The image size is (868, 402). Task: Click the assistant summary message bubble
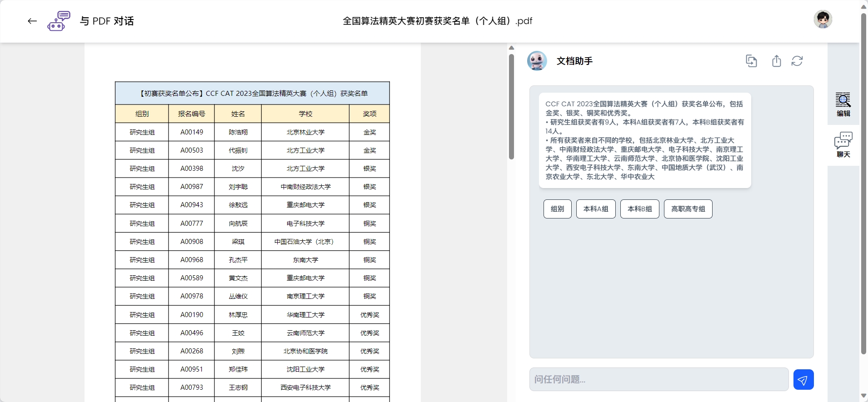(645, 140)
